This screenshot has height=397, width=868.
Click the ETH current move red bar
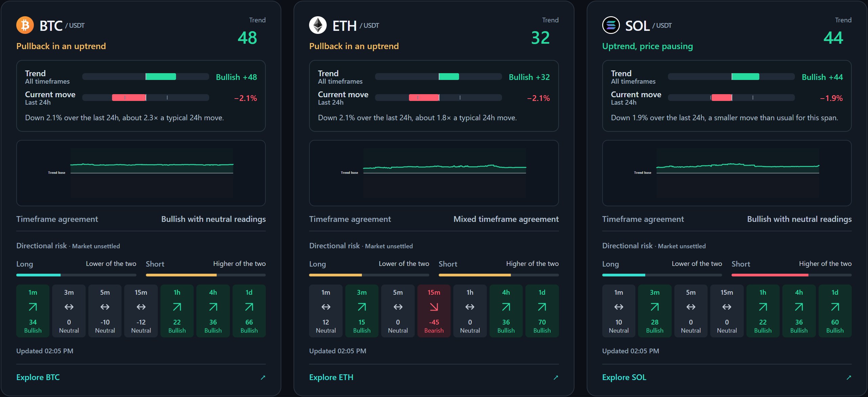pos(424,98)
